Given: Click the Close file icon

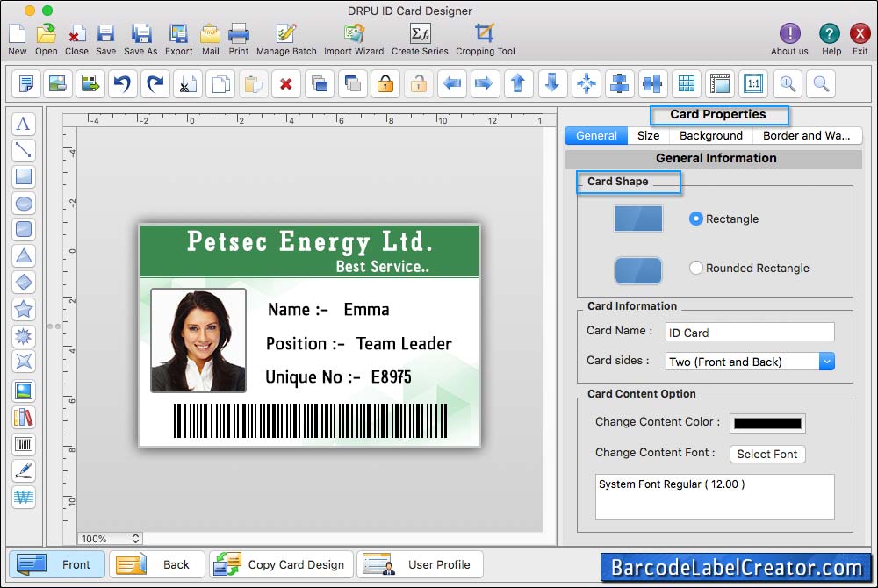Looking at the screenshot, I should (76, 39).
